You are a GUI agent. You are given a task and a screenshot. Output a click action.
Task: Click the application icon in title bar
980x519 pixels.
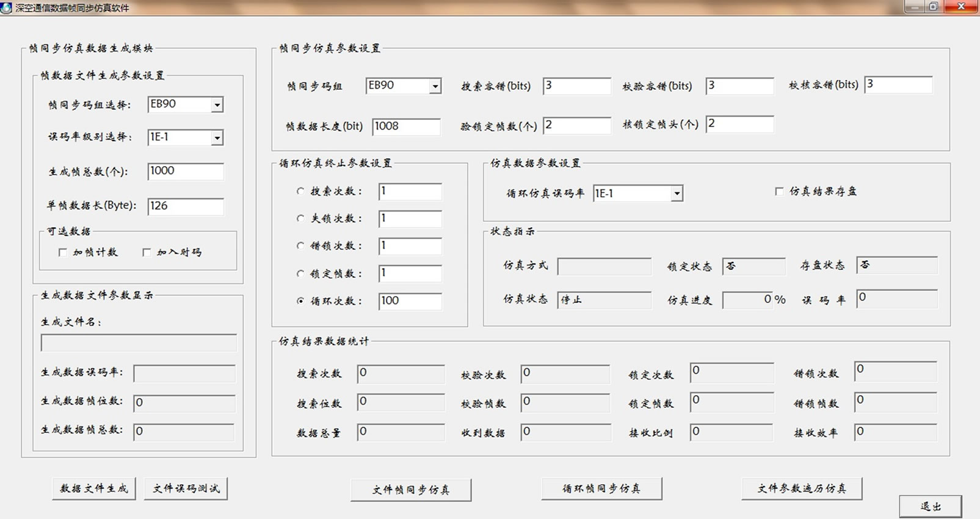(7, 8)
